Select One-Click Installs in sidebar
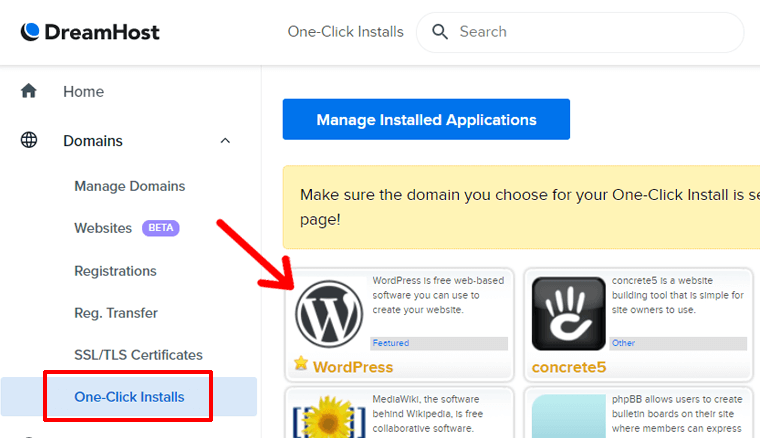This screenshot has width=760, height=438. click(x=129, y=397)
